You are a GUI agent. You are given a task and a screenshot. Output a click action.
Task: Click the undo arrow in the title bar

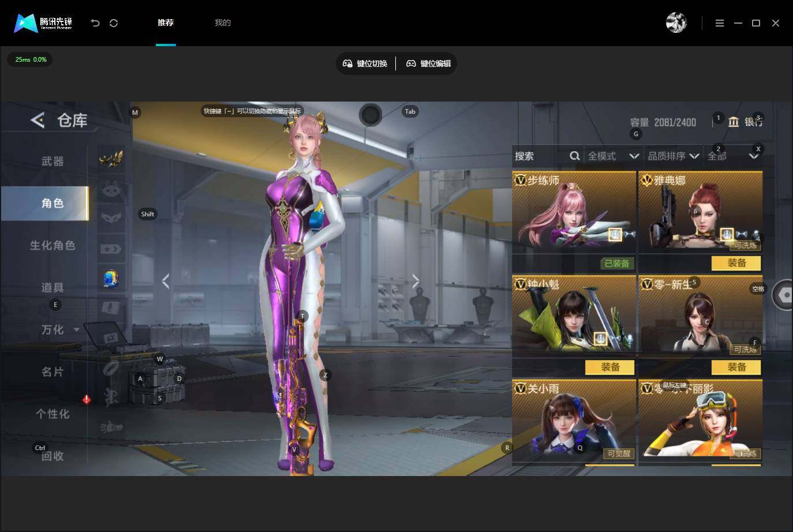click(x=95, y=23)
